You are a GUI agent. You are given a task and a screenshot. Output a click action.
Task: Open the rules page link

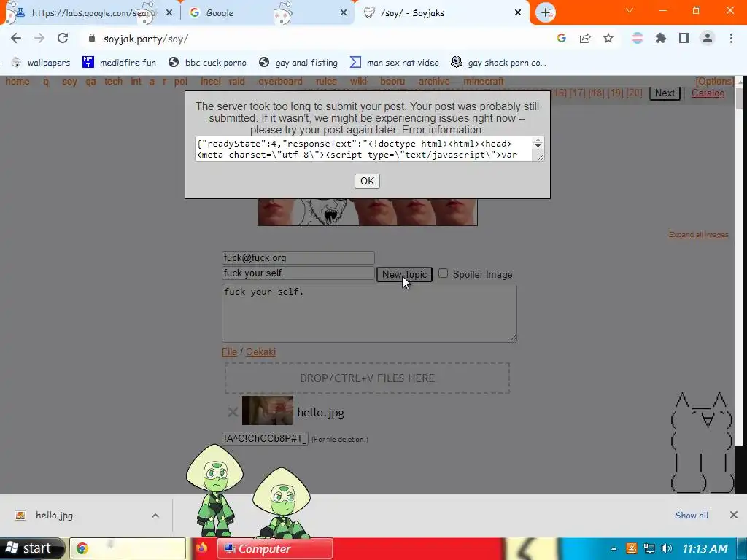click(326, 82)
